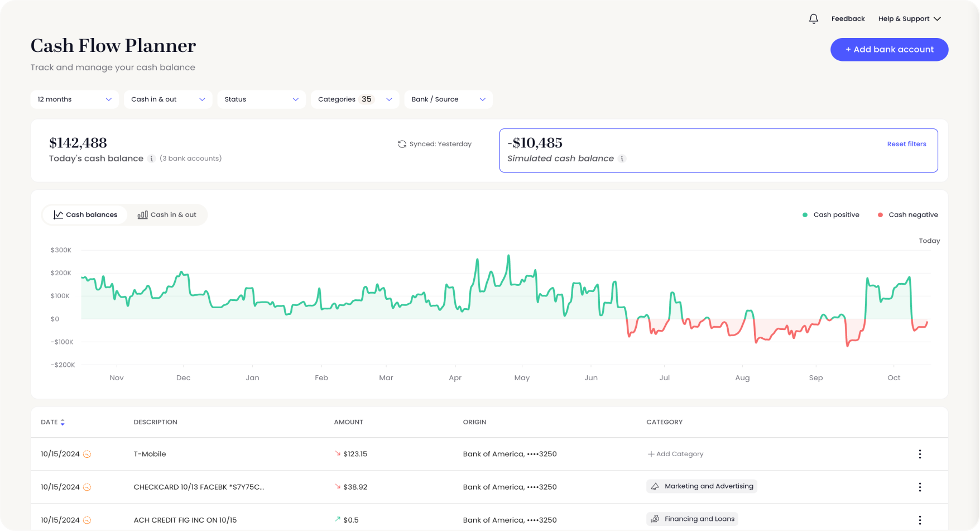Click the ORIGIN column header
This screenshot has height=531, width=980.
pos(474,422)
